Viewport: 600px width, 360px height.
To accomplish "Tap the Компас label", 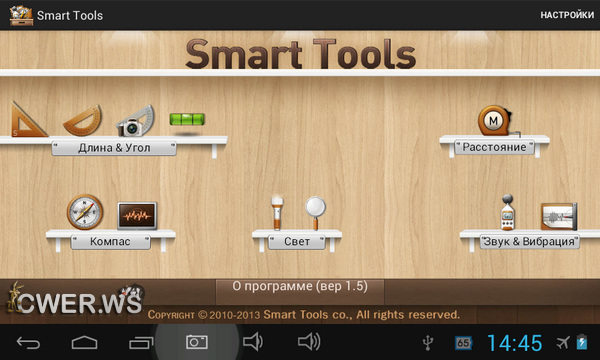I will coord(110,242).
